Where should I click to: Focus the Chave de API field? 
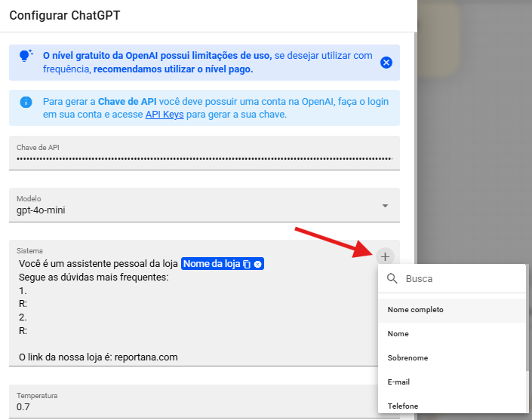click(x=204, y=158)
